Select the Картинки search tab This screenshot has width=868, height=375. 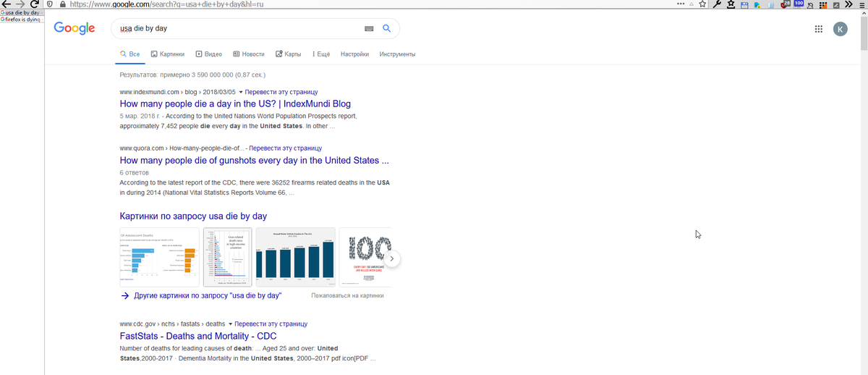click(167, 54)
